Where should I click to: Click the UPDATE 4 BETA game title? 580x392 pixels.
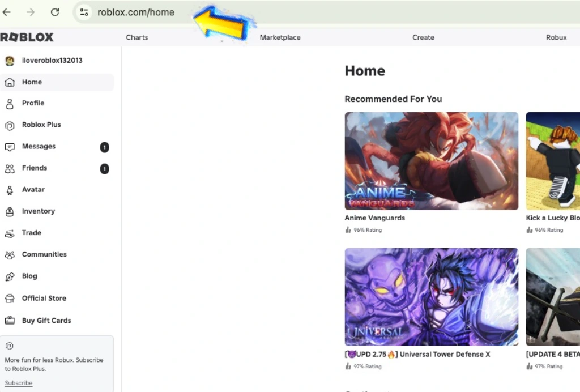(x=553, y=354)
